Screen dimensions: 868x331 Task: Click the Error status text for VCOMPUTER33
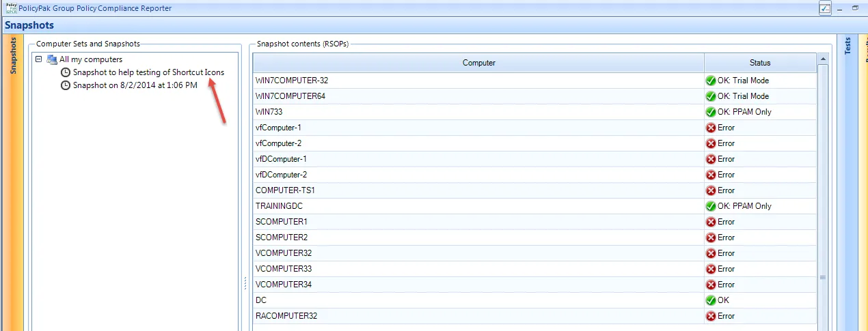pyautogui.click(x=726, y=269)
